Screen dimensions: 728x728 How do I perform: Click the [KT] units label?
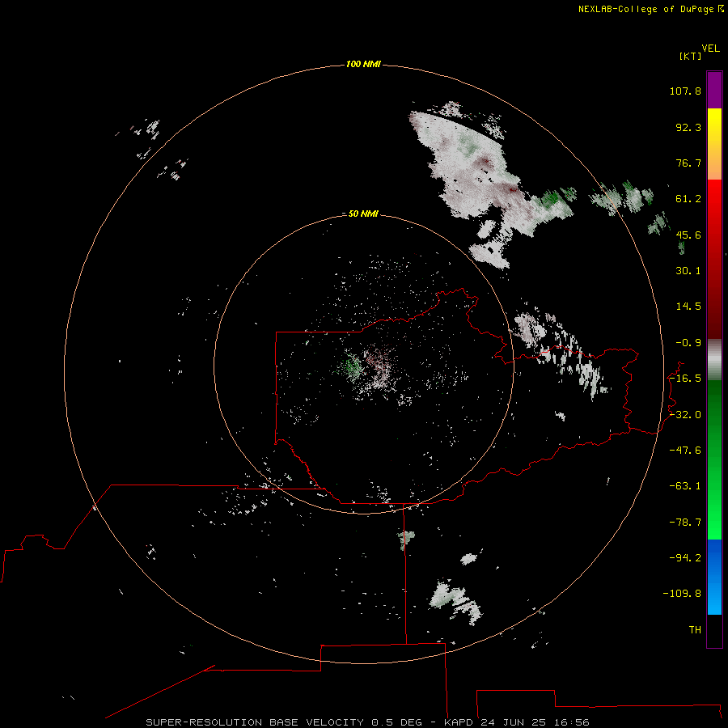coord(691,56)
